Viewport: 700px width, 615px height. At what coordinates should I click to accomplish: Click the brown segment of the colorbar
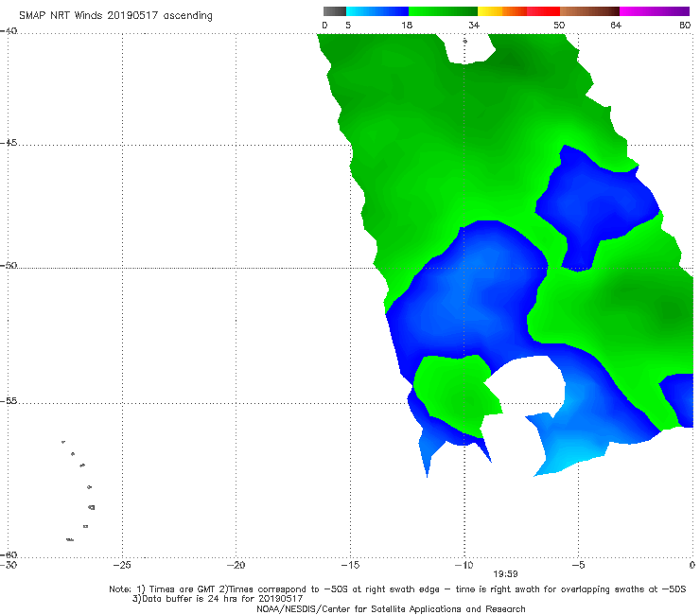pos(589,11)
